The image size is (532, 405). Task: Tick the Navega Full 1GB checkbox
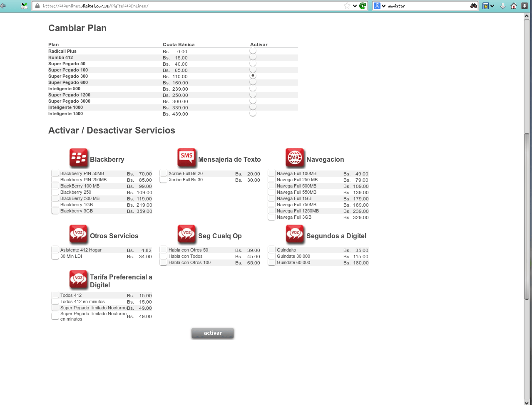[x=271, y=198]
